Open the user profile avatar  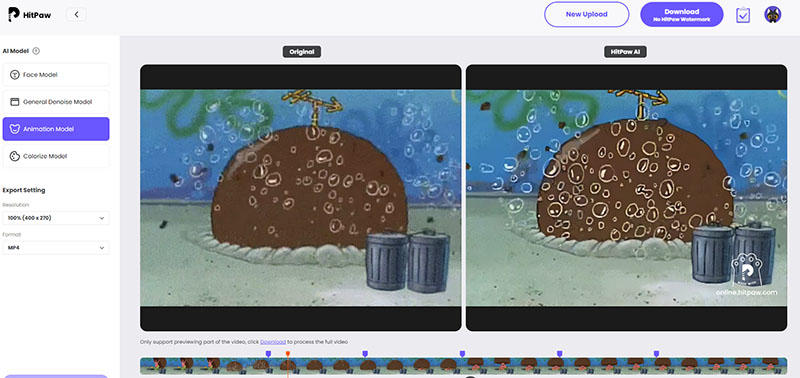pos(772,14)
